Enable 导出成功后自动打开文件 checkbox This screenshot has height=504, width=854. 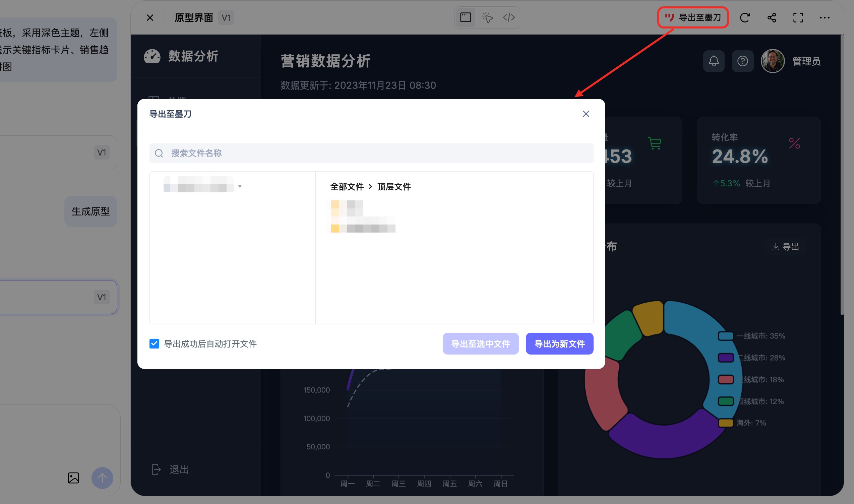tap(155, 344)
